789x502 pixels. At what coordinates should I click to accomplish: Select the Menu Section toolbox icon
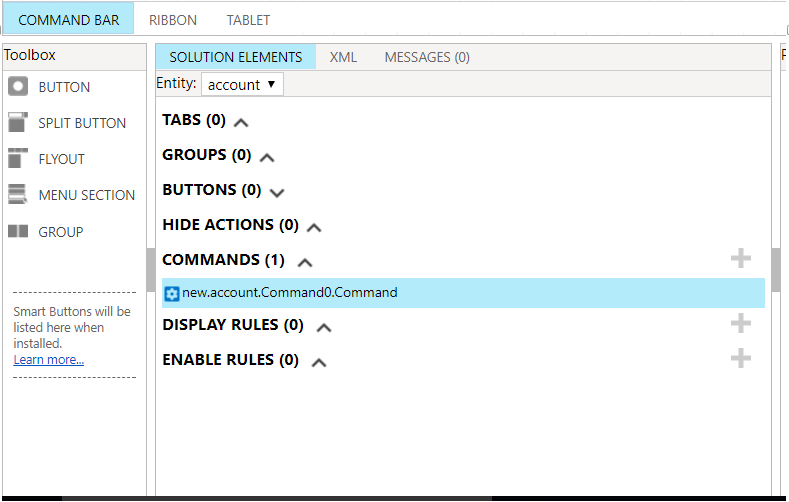pyautogui.click(x=18, y=195)
